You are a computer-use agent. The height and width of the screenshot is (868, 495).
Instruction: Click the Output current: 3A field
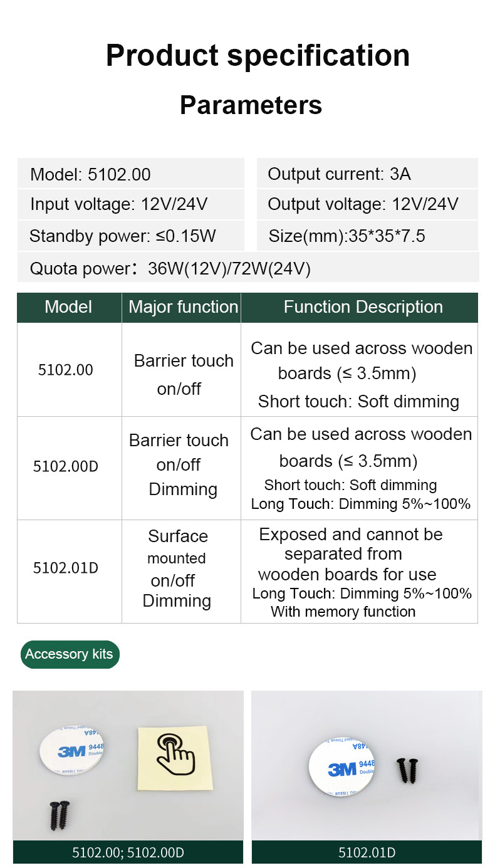(x=367, y=174)
